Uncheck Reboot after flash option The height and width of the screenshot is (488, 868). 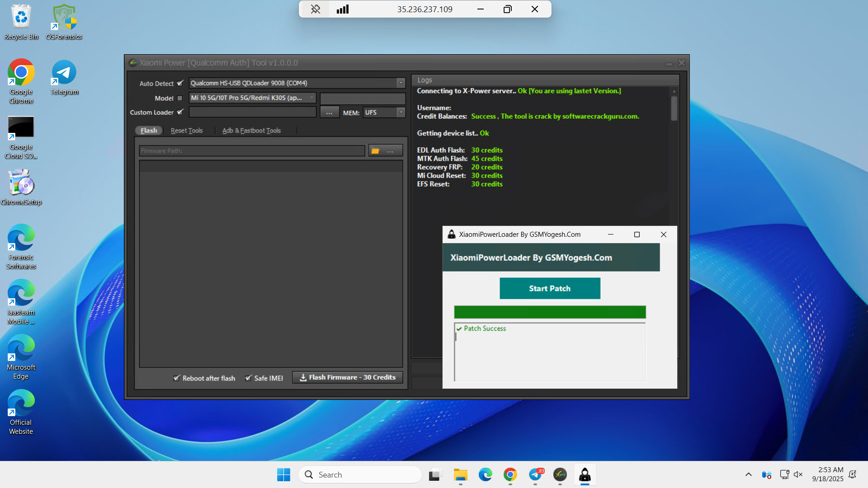pyautogui.click(x=177, y=378)
